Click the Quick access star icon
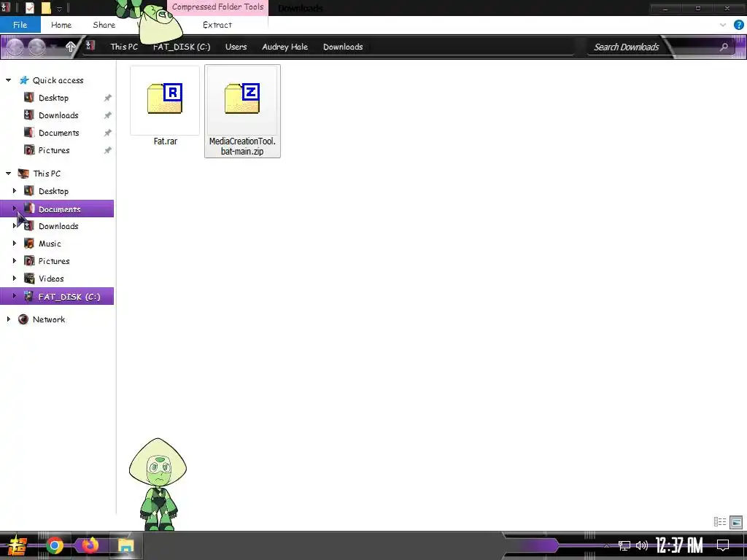Screen dimensions: 747x560 [24, 80]
